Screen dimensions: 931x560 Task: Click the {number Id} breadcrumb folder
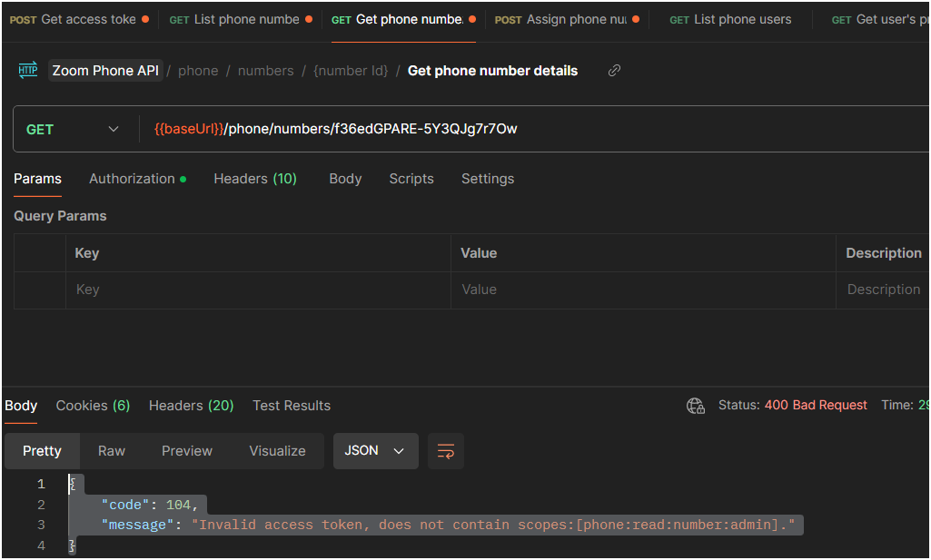click(351, 71)
